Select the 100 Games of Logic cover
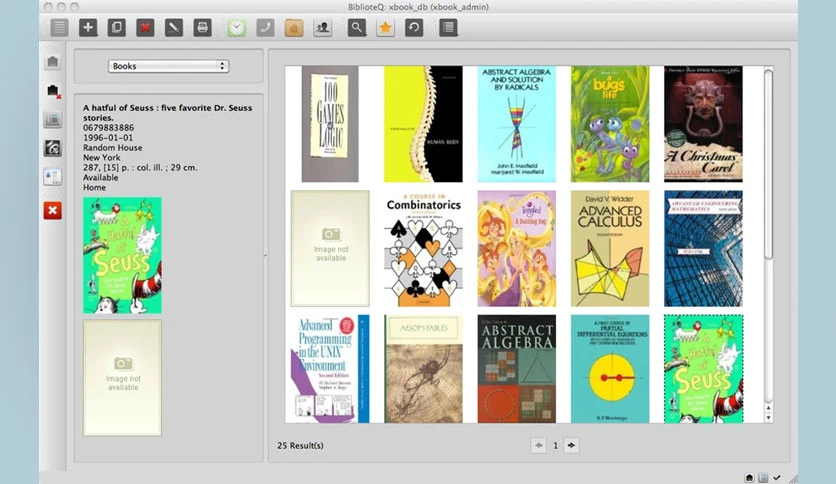 [x=330, y=124]
